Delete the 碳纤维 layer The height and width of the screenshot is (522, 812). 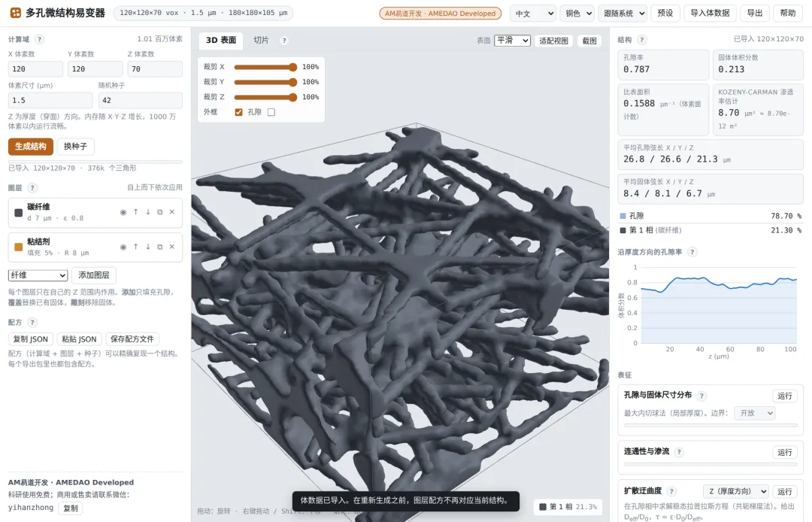(172, 212)
